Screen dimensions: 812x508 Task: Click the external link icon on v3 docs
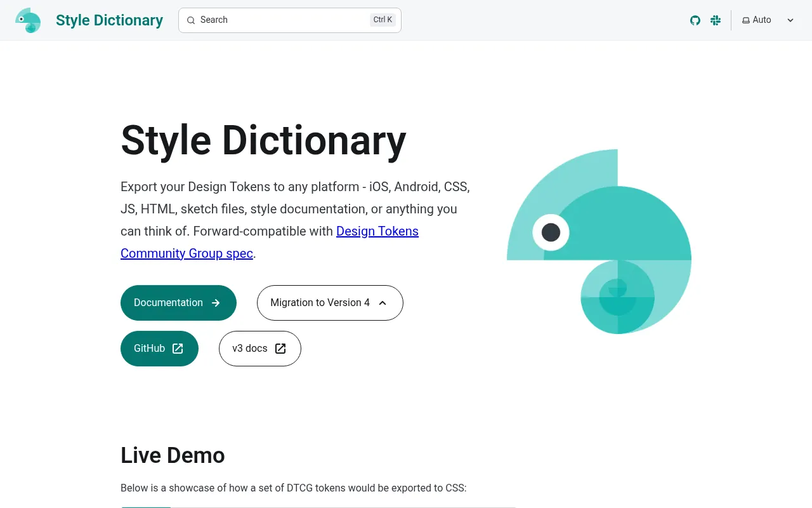click(x=280, y=349)
